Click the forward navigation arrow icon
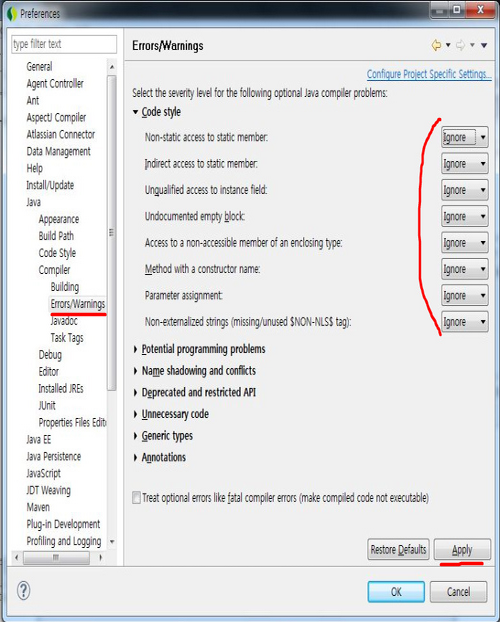The width and height of the screenshot is (500, 622). tap(460, 45)
